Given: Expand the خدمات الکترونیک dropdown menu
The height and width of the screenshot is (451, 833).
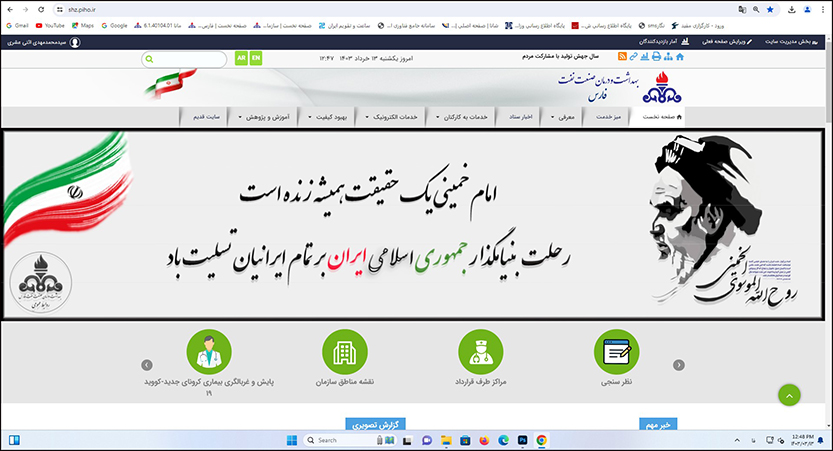Looking at the screenshot, I should pos(392,117).
